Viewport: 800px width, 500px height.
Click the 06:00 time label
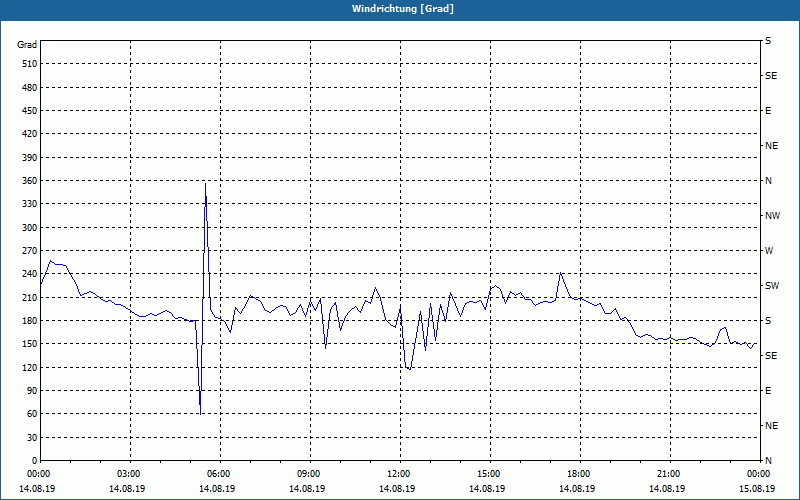(218, 474)
